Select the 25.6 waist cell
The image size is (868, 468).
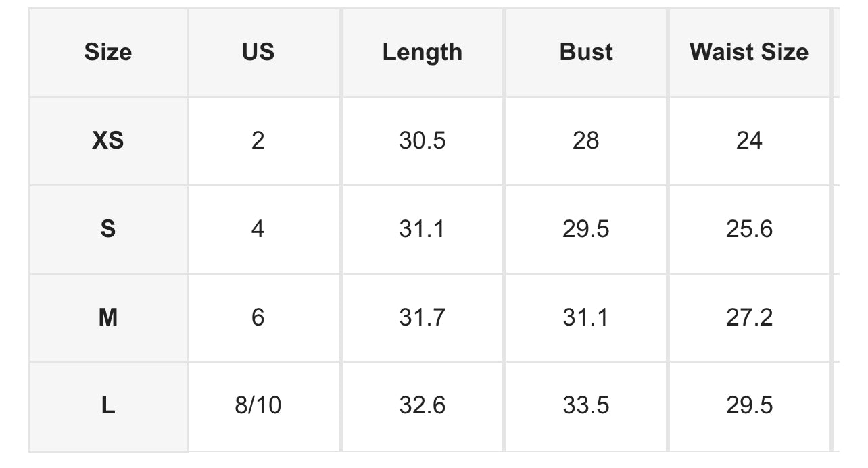pyautogui.click(x=749, y=229)
